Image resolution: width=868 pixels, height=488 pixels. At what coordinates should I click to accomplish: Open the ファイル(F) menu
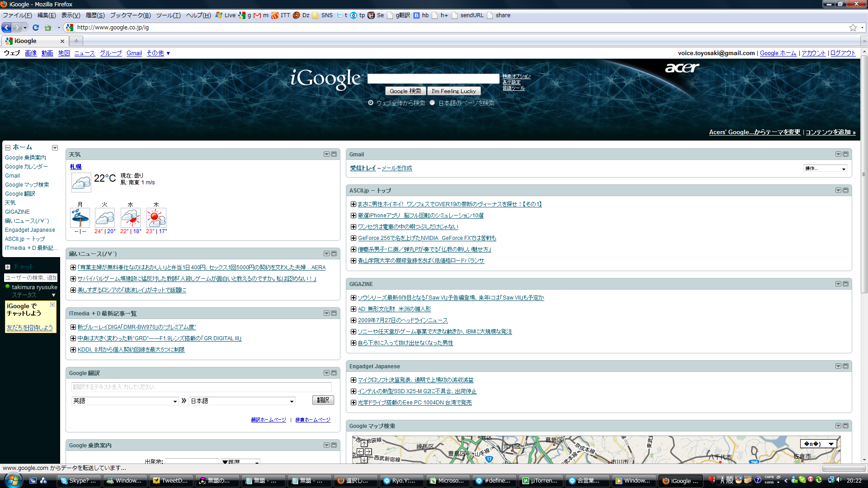(17, 15)
